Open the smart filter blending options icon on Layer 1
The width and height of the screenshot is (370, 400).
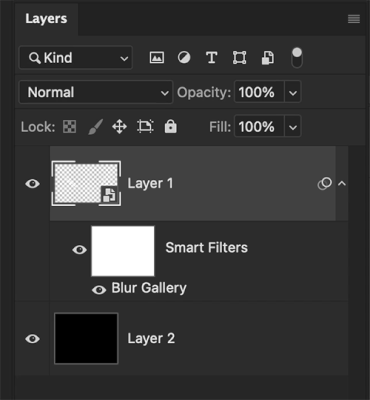324,184
